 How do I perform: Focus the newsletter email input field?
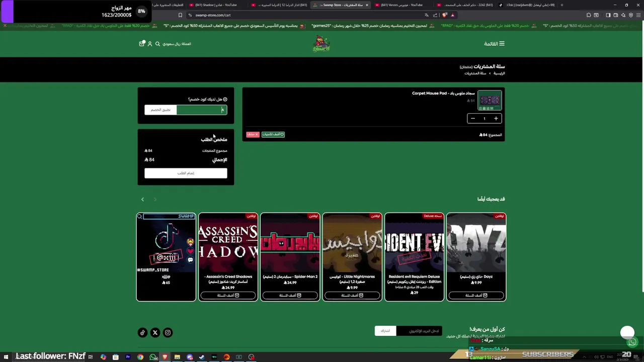pos(419,331)
